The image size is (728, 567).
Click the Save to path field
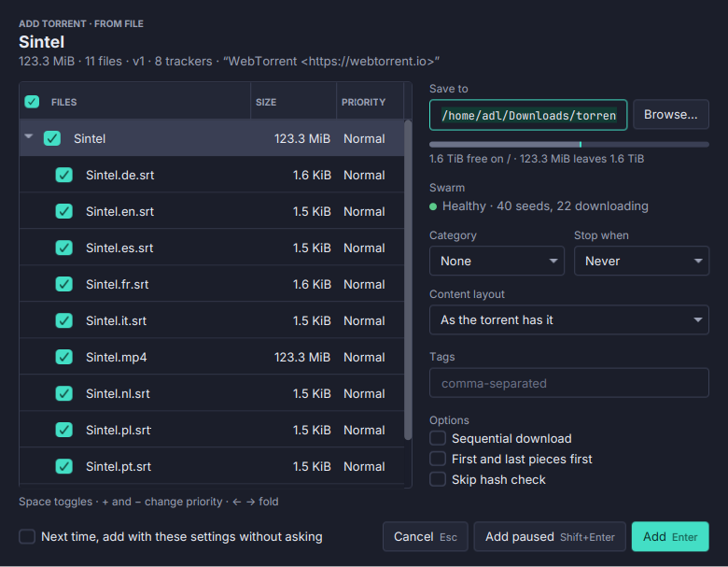tap(528, 115)
